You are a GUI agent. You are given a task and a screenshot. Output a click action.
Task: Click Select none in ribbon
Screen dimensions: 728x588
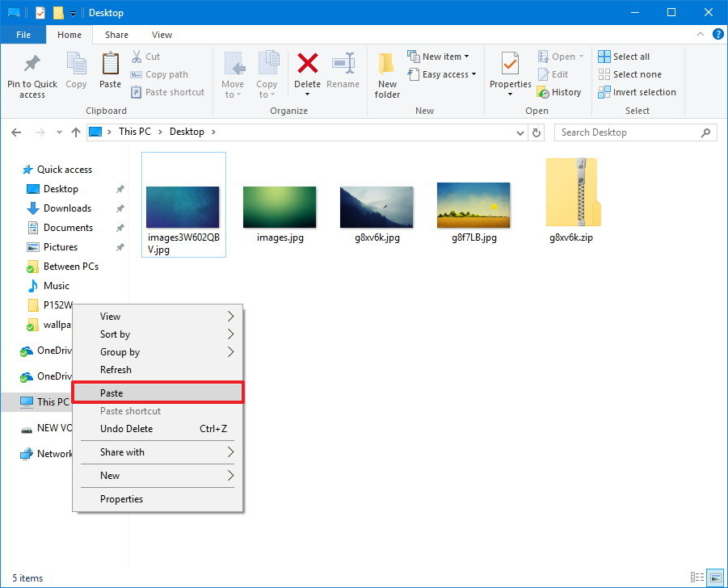(629, 74)
